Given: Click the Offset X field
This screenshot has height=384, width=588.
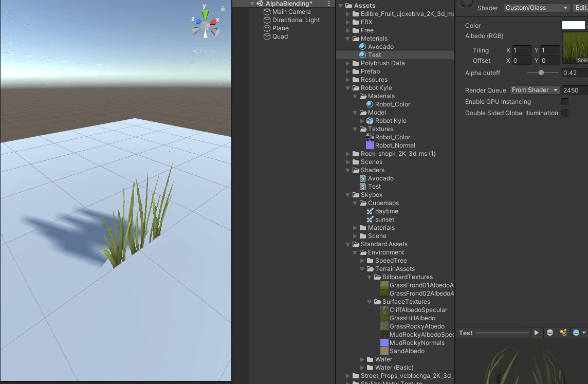Looking at the screenshot, I should [x=522, y=60].
